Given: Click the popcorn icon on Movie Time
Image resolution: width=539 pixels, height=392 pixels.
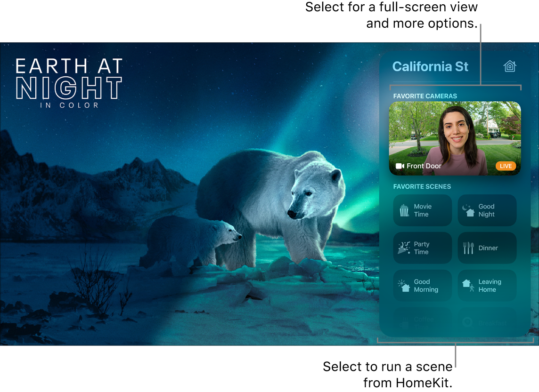Looking at the screenshot, I should (x=404, y=210).
